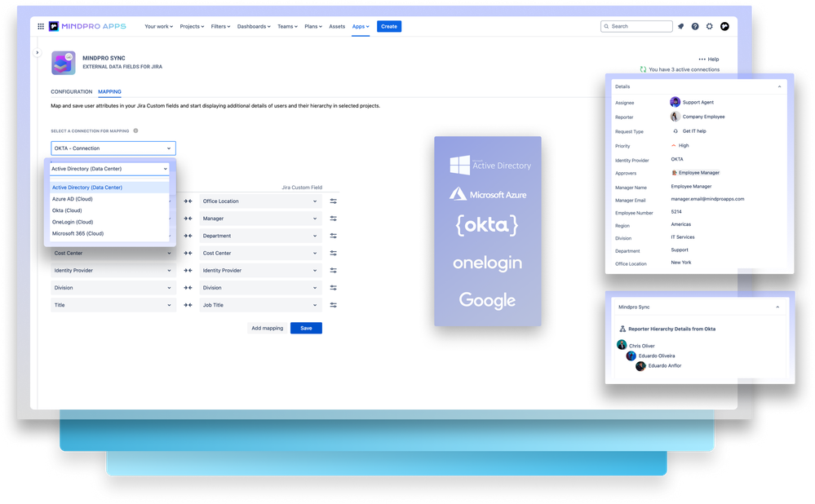
Task: Open mapping settings for Cost Center row
Action: (x=333, y=253)
